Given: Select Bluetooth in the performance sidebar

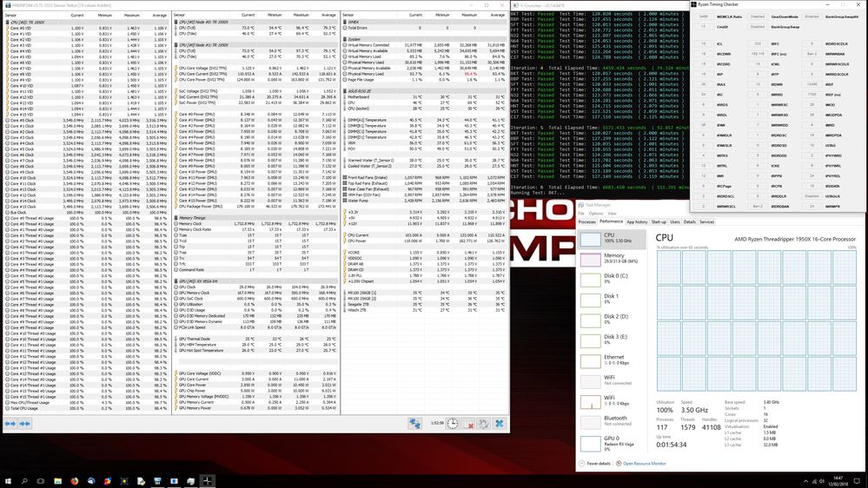Looking at the screenshot, I should 612,421.
